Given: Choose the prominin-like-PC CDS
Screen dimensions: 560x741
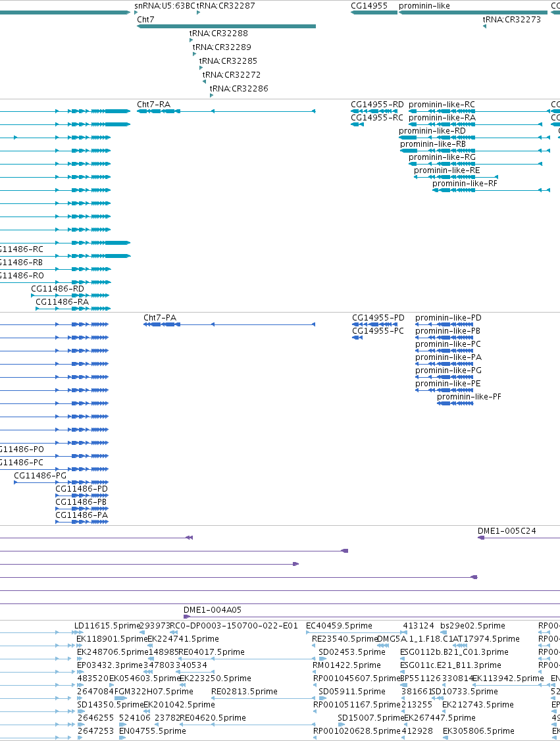Looking at the screenshot, I should tap(444, 351).
